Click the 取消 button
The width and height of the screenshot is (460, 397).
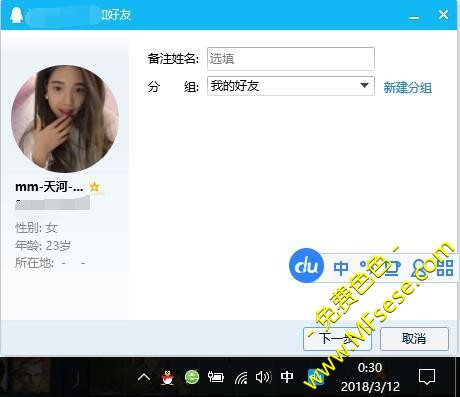[414, 339]
